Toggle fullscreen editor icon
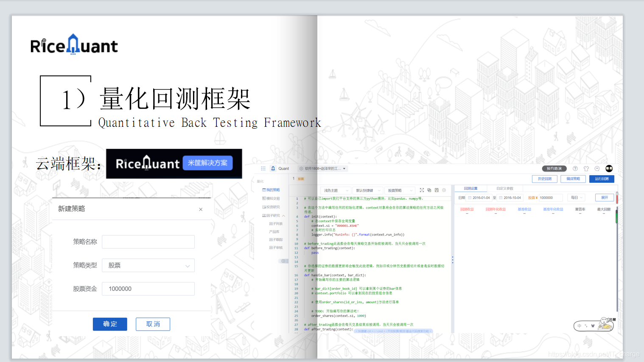The width and height of the screenshot is (644, 362). click(x=422, y=190)
